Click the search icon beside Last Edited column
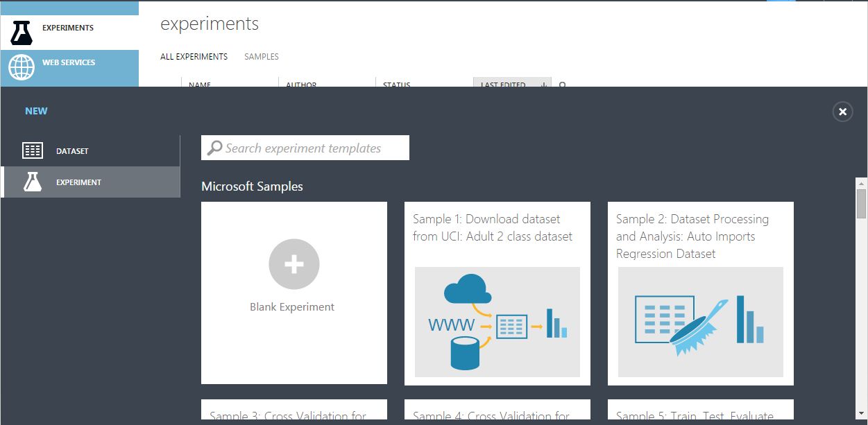 click(563, 85)
